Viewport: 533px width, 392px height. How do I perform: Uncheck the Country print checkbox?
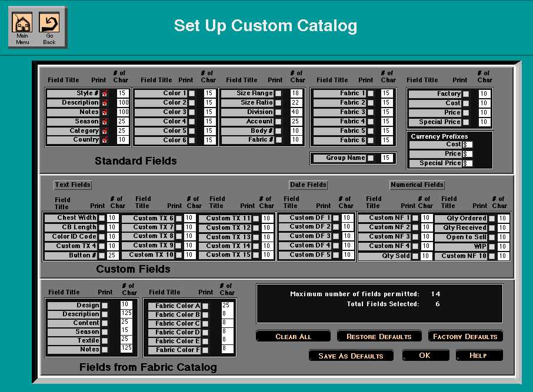(x=105, y=140)
